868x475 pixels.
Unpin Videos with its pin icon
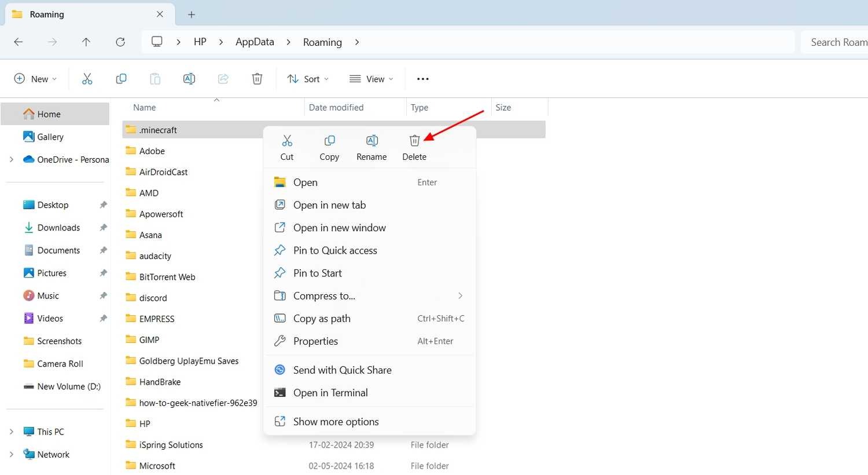[x=103, y=318]
